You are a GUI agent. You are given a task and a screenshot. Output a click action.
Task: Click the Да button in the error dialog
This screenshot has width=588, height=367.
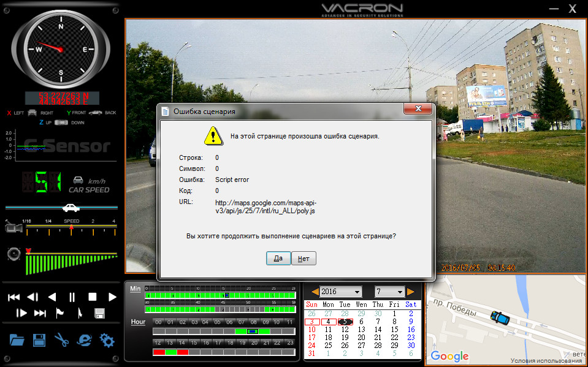point(278,259)
